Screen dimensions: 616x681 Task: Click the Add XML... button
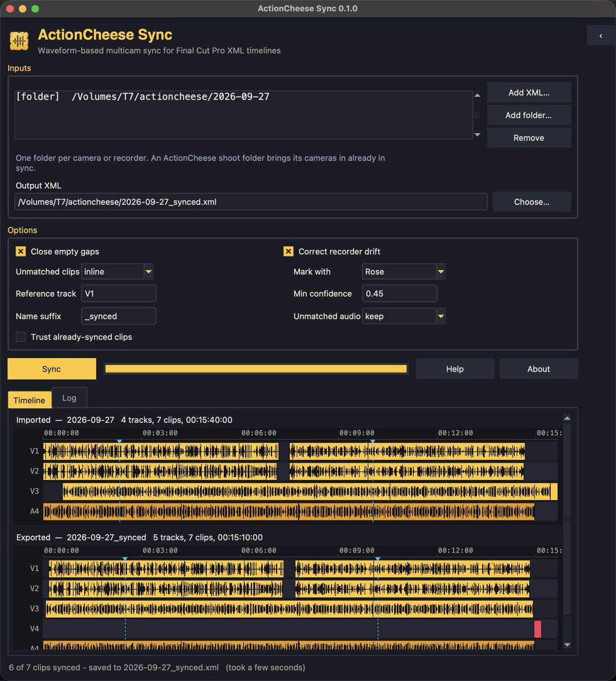pos(529,92)
